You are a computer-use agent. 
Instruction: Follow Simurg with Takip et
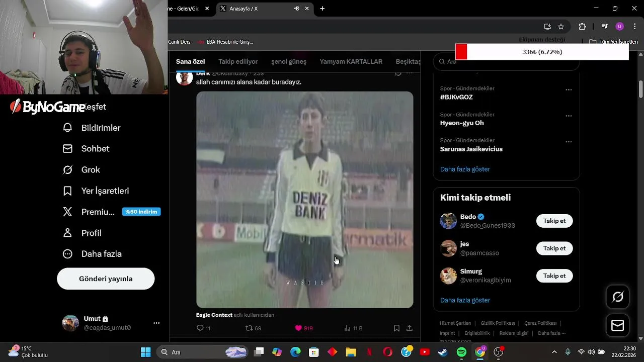pos(554,276)
